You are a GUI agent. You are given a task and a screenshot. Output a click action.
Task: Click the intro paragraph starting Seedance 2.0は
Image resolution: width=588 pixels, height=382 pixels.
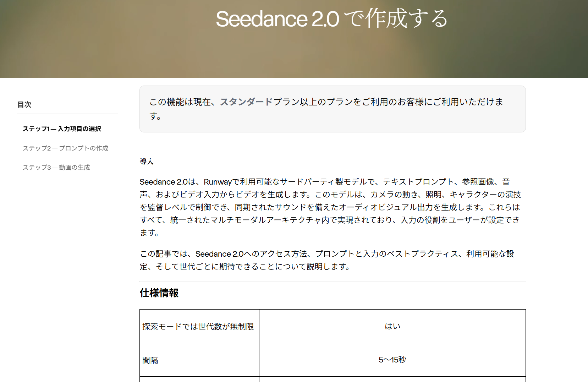330,207
